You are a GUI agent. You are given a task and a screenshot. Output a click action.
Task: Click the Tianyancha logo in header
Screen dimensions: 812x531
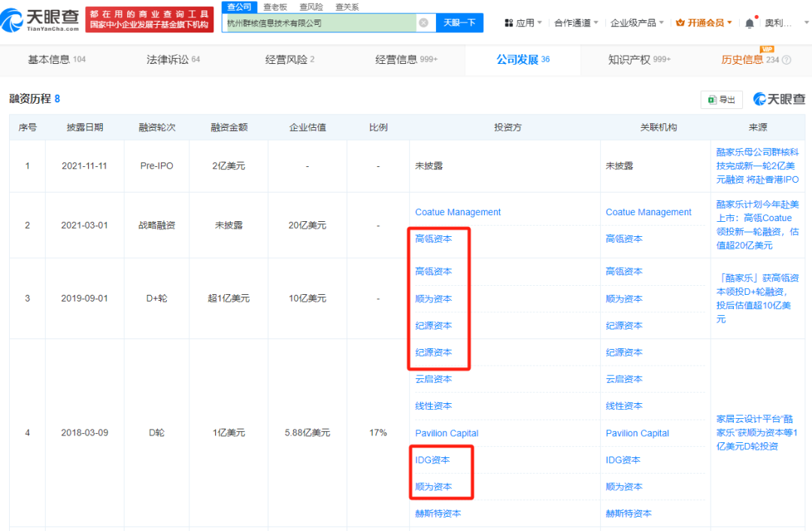click(43, 19)
